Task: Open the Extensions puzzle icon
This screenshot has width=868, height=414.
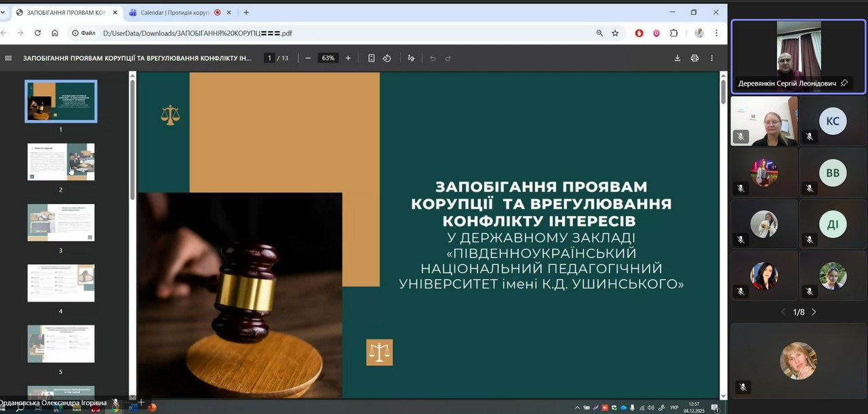Action: [674, 33]
